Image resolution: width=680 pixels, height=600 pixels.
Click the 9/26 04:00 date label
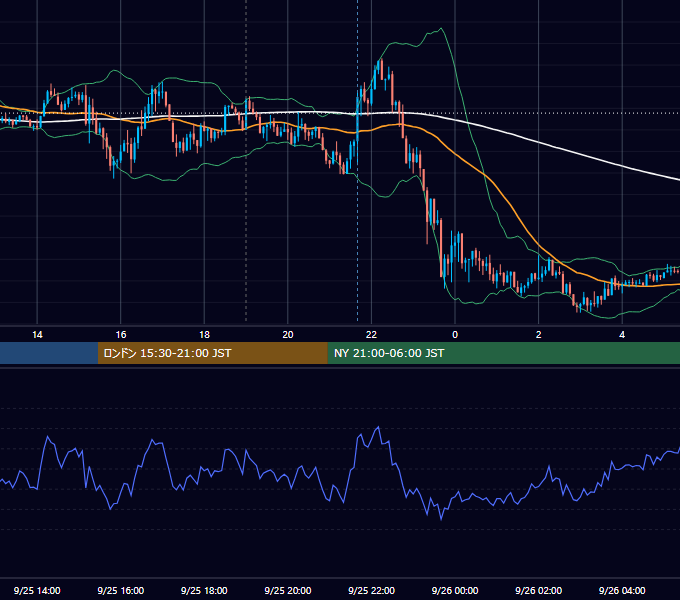[622, 590]
